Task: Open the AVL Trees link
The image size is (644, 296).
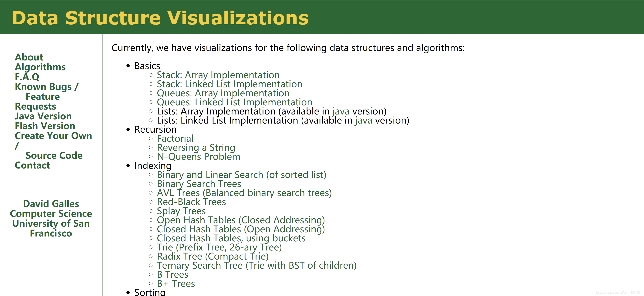Action: pyautogui.click(x=244, y=193)
